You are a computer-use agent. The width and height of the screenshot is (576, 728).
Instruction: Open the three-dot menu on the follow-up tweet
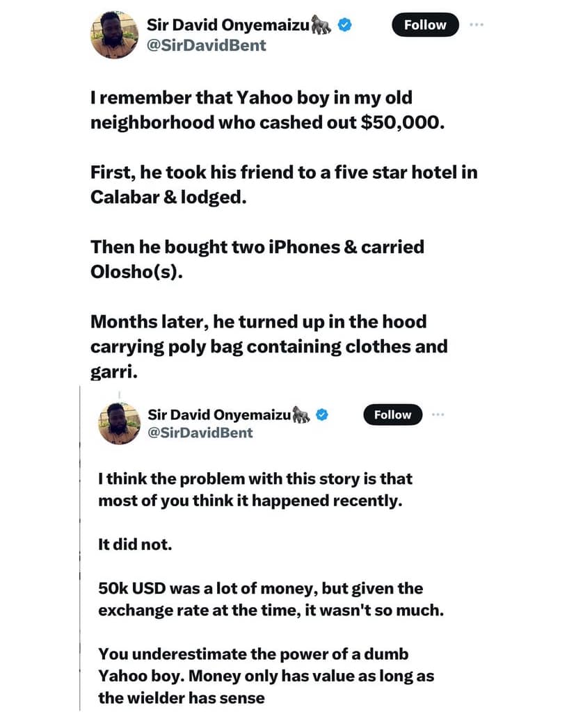(x=438, y=414)
